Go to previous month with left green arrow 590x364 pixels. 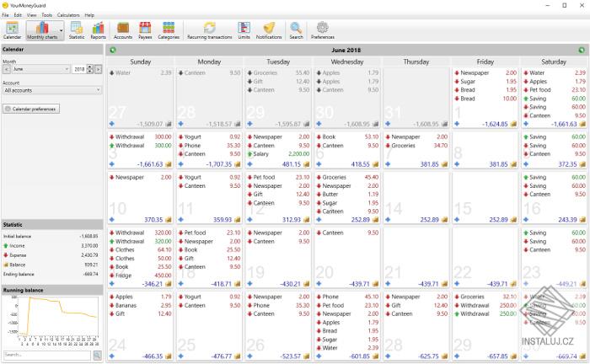(x=113, y=50)
